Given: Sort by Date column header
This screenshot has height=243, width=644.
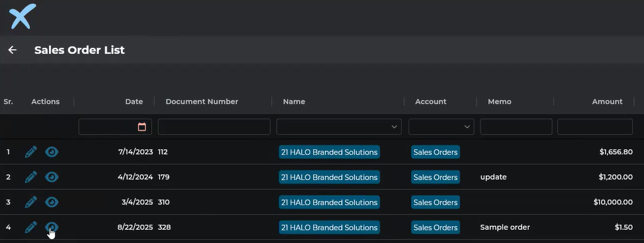Looking at the screenshot, I should click(x=134, y=101).
